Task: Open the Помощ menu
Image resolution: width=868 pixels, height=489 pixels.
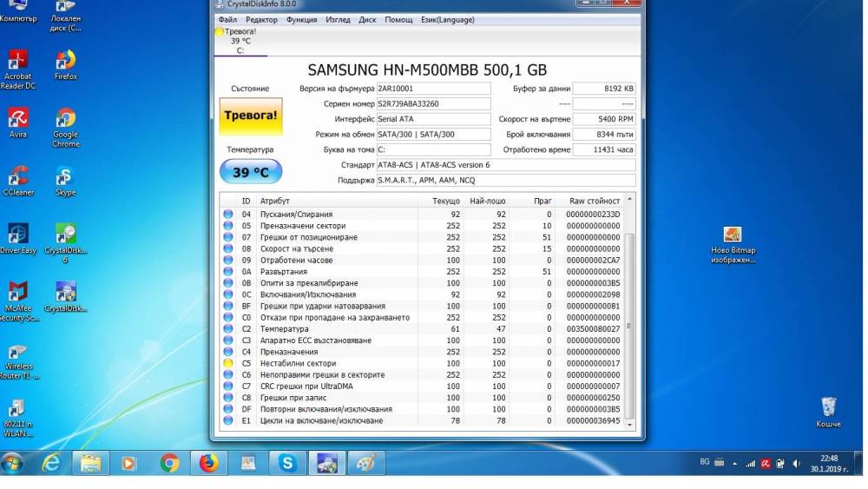Action: 398,20
